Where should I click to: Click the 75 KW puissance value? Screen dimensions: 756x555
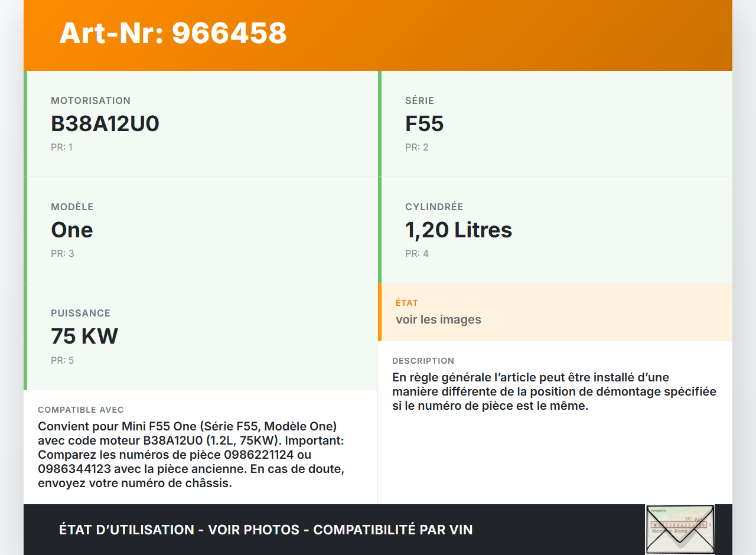click(84, 337)
